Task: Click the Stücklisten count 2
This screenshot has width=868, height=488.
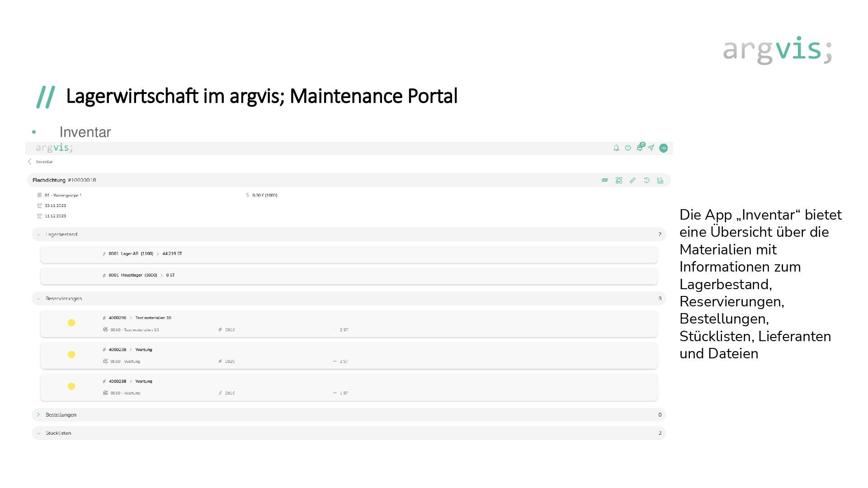Action: [x=660, y=433]
